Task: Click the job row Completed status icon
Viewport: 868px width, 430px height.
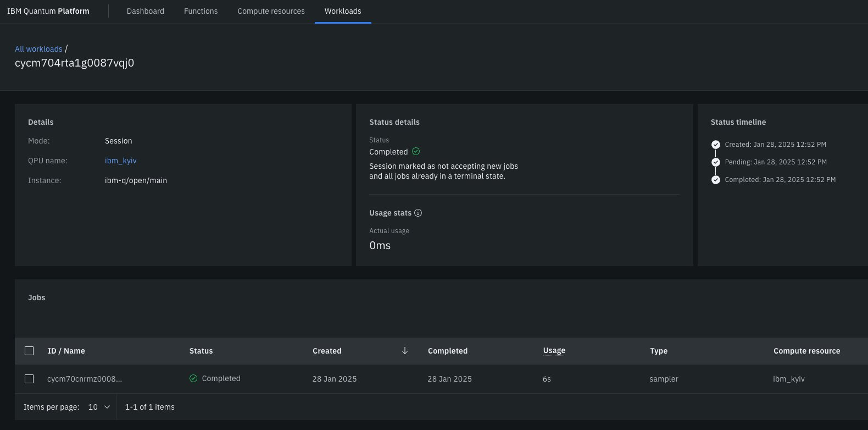Action: (193, 378)
